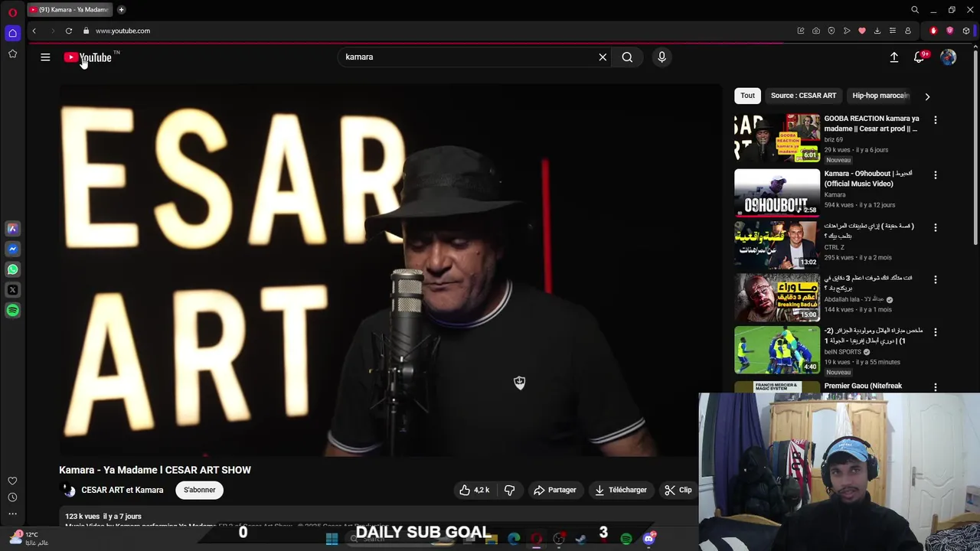Open Discord from the taskbar
Screen dimensions: 980x551
(649, 539)
